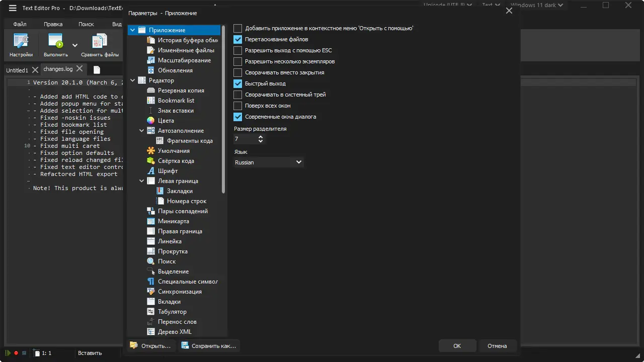Switch to the Untitled1 tab
The height and width of the screenshot is (362, 644).
click(x=17, y=70)
